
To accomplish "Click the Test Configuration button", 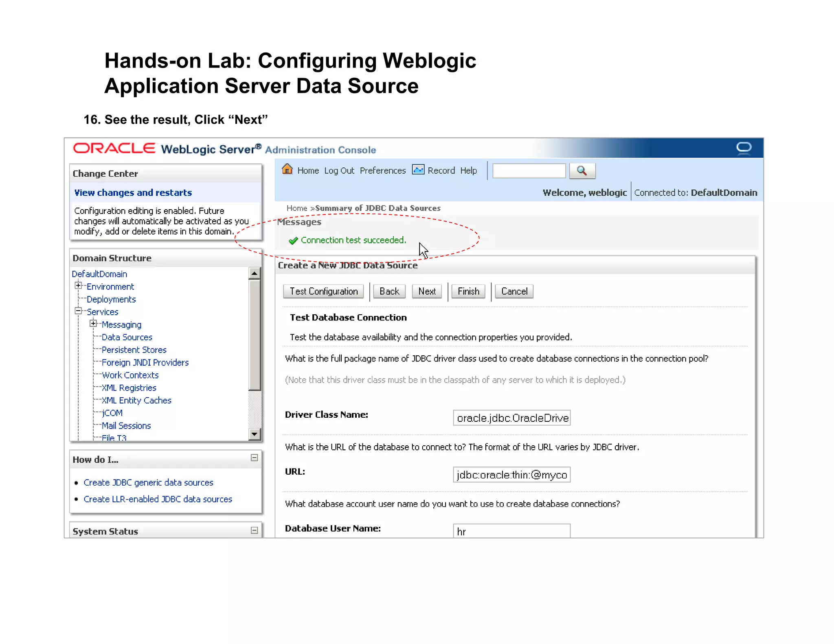I will (323, 291).
